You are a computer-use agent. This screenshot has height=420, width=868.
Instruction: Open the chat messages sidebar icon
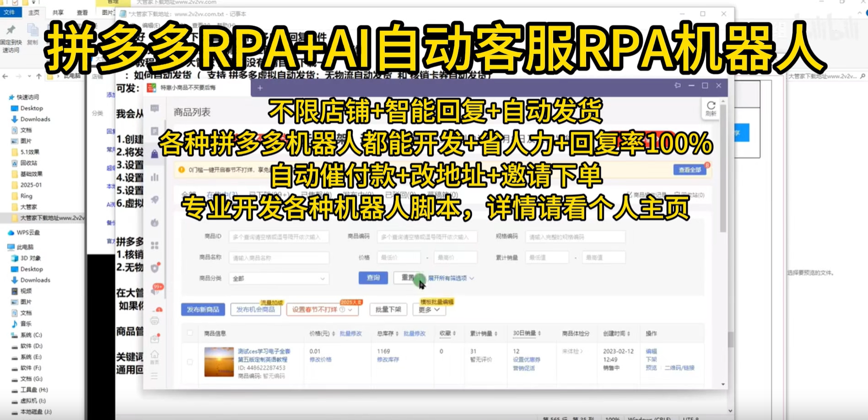click(x=155, y=108)
